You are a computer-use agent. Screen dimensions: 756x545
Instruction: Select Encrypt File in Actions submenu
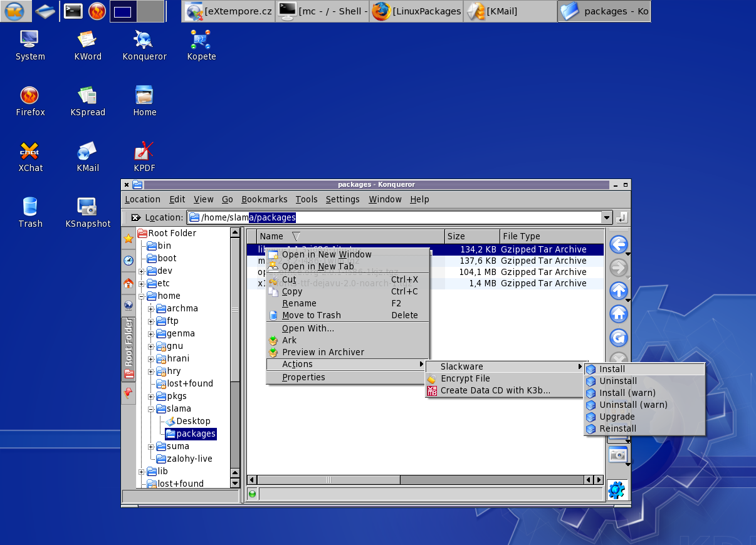504,378
